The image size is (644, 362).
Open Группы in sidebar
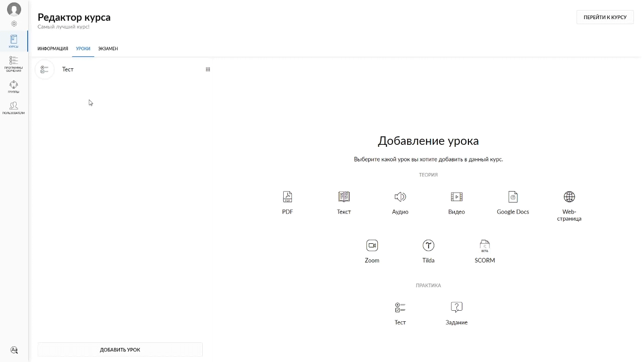point(14,87)
